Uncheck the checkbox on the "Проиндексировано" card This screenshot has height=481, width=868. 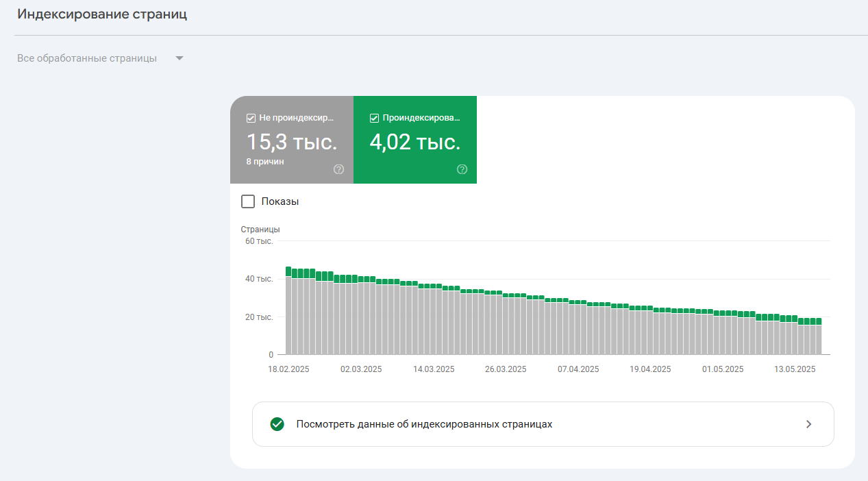[x=374, y=118]
